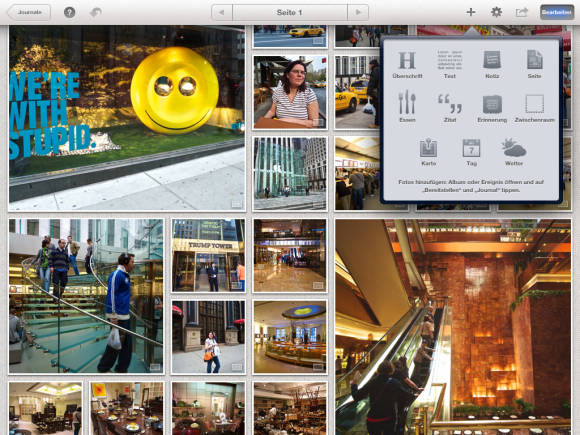Screen dimensions: 580x435
Task: Insert the Wetter weather element
Action: coord(514,152)
